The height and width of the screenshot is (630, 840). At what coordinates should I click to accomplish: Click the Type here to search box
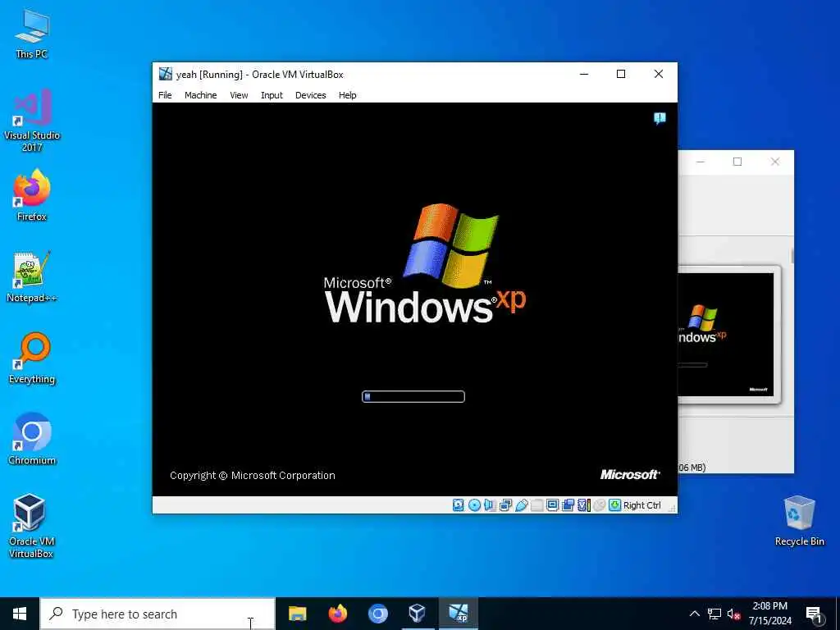click(x=157, y=614)
